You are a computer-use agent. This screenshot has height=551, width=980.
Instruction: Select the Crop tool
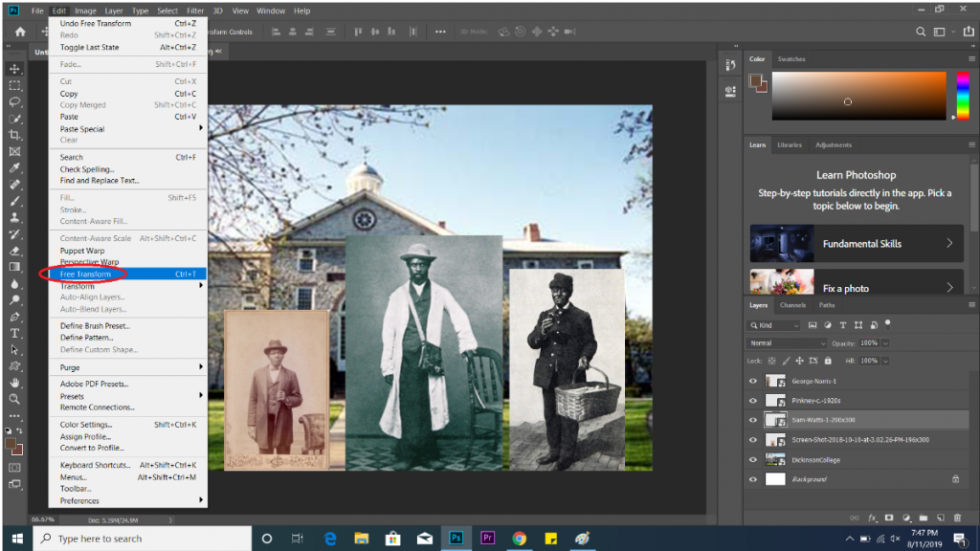pyautogui.click(x=14, y=135)
